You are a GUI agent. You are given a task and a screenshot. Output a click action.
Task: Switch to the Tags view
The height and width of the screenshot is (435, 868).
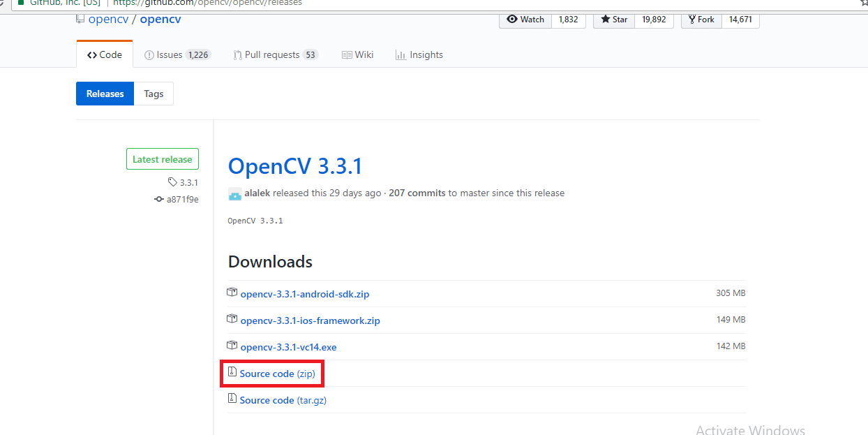pyautogui.click(x=154, y=94)
